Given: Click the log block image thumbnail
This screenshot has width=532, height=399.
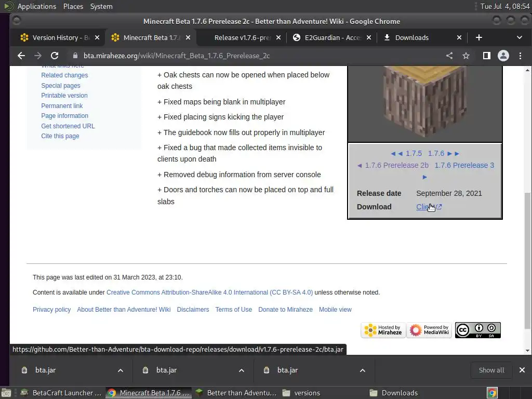Looking at the screenshot, I should coord(425,102).
